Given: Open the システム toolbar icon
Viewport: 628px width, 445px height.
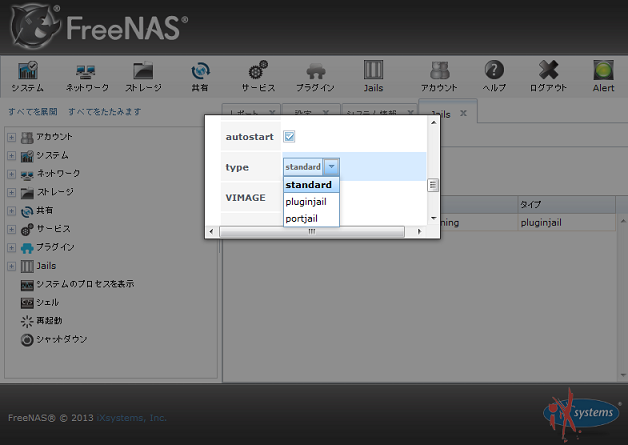Looking at the screenshot, I should click(x=27, y=76).
